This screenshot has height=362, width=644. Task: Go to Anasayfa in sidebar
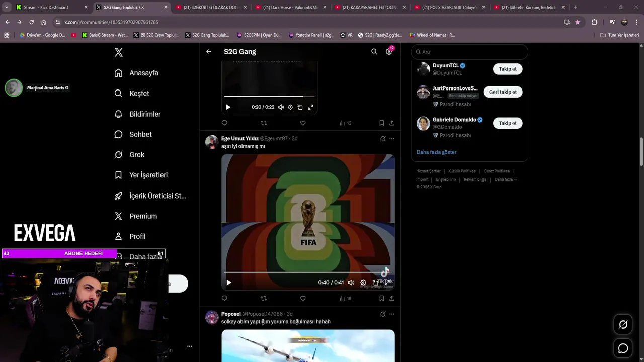click(x=136, y=73)
